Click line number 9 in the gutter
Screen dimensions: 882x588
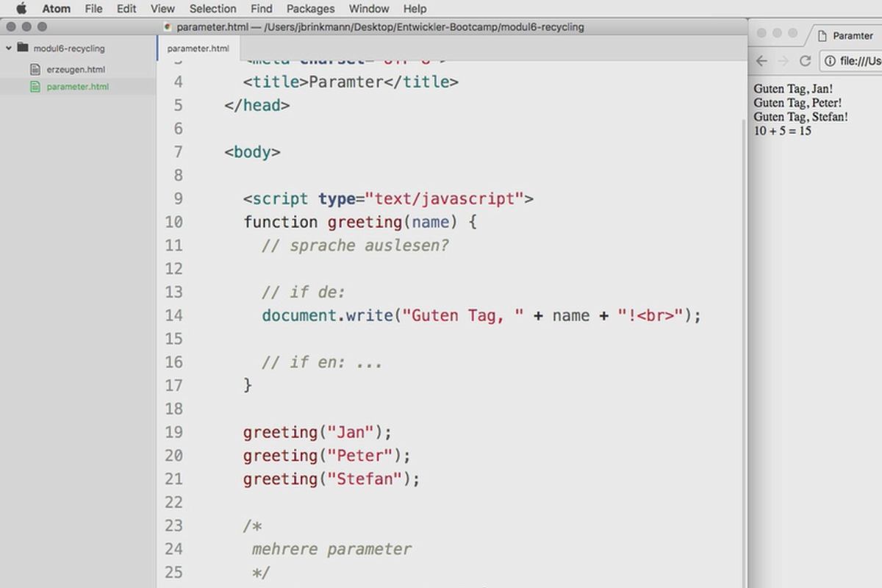tap(179, 198)
